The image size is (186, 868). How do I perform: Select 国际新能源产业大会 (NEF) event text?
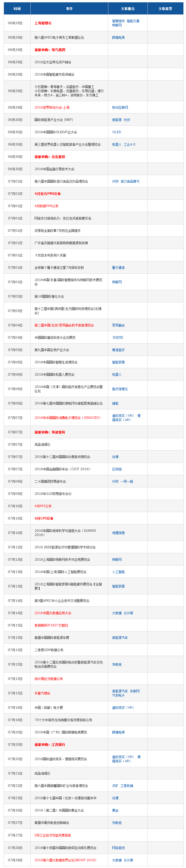click(x=53, y=120)
